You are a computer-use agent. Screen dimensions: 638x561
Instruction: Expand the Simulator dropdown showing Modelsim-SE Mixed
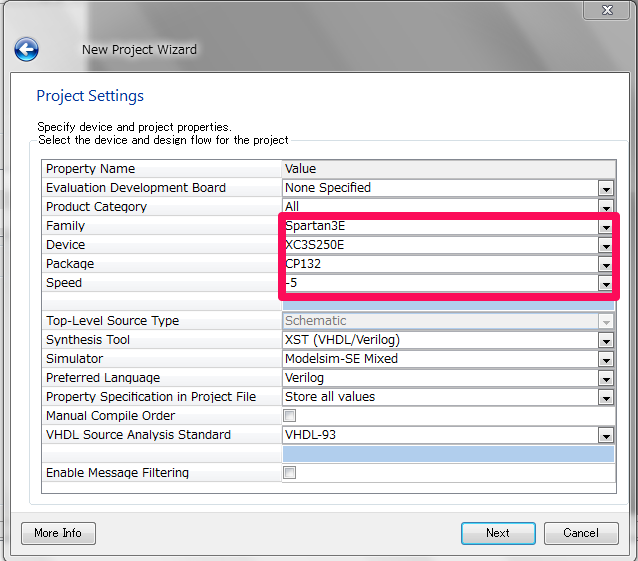tap(605, 359)
